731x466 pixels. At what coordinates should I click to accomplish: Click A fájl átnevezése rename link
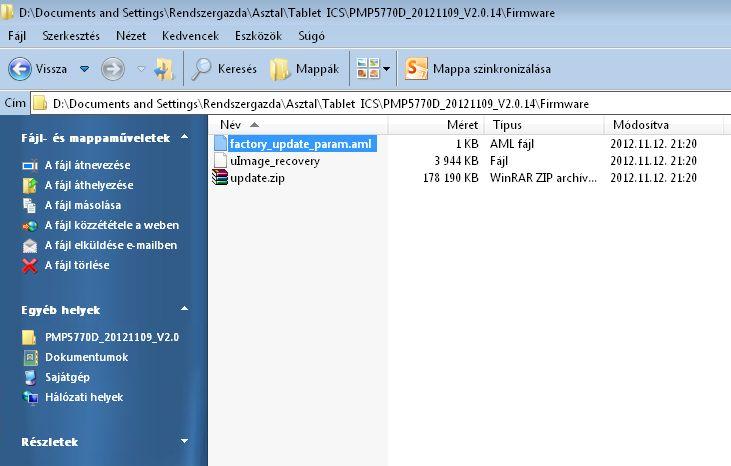[88, 165]
